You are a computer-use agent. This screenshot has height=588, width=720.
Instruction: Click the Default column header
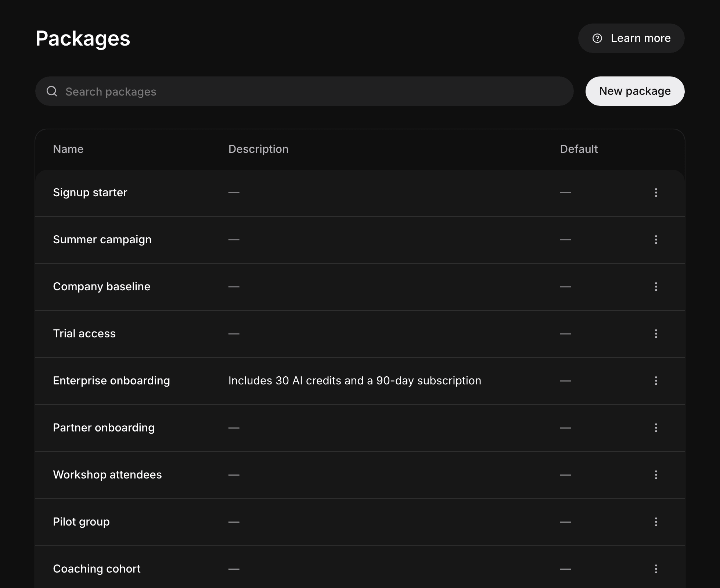(579, 149)
